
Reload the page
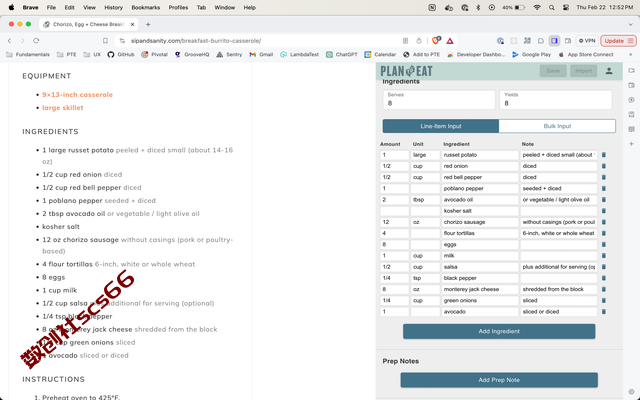tap(36, 41)
